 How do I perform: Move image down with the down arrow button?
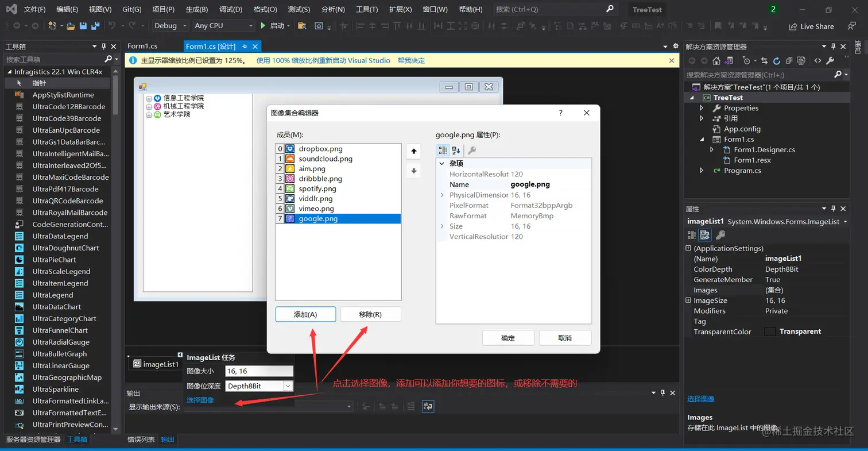pyautogui.click(x=413, y=171)
